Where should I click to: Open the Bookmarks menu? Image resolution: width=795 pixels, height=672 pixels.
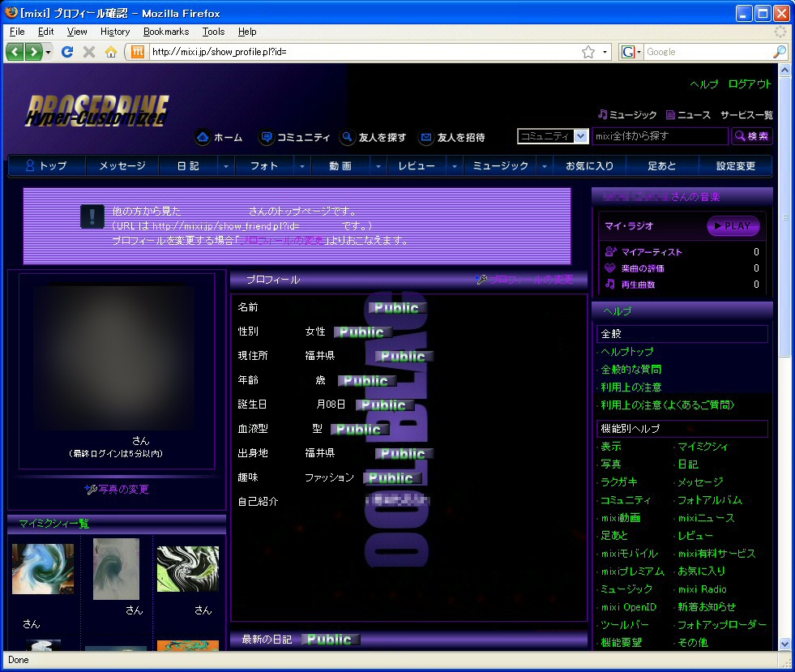tap(166, 32)
